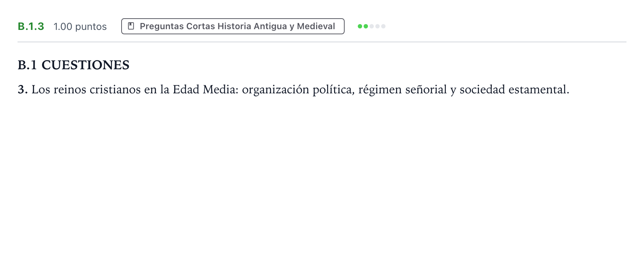Select the B.1.3 question number label

click(31, 26)
